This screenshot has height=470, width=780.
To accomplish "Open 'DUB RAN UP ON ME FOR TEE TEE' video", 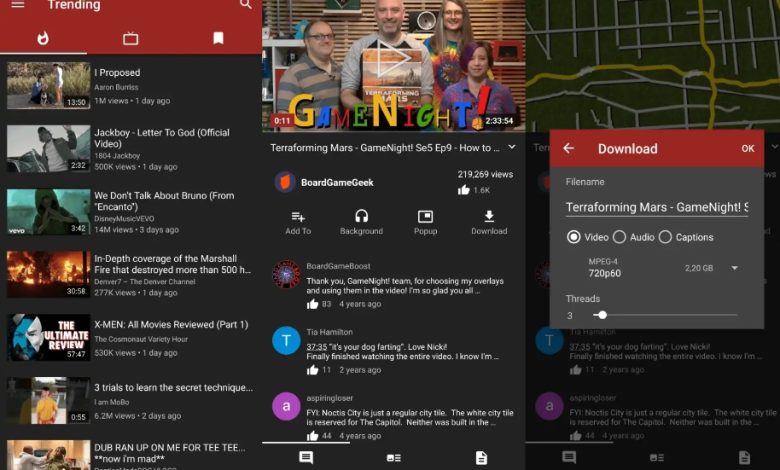I will point(169,453).
